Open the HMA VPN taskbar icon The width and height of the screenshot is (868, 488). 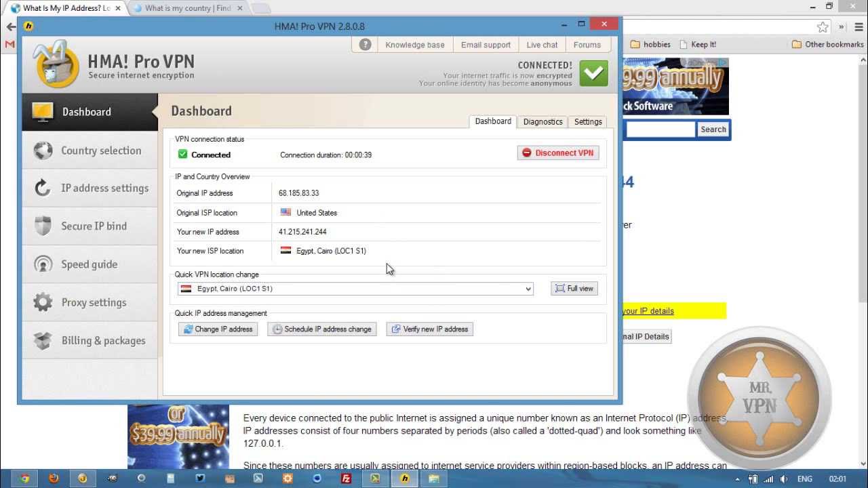point(405,478)
